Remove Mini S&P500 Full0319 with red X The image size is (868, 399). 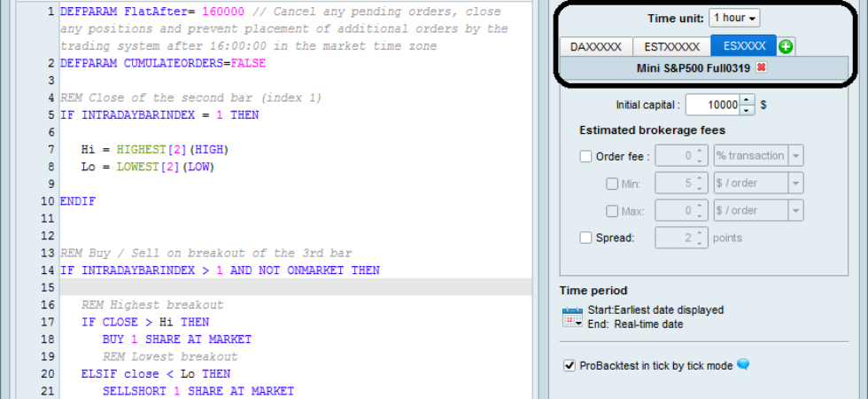[761, 67]
